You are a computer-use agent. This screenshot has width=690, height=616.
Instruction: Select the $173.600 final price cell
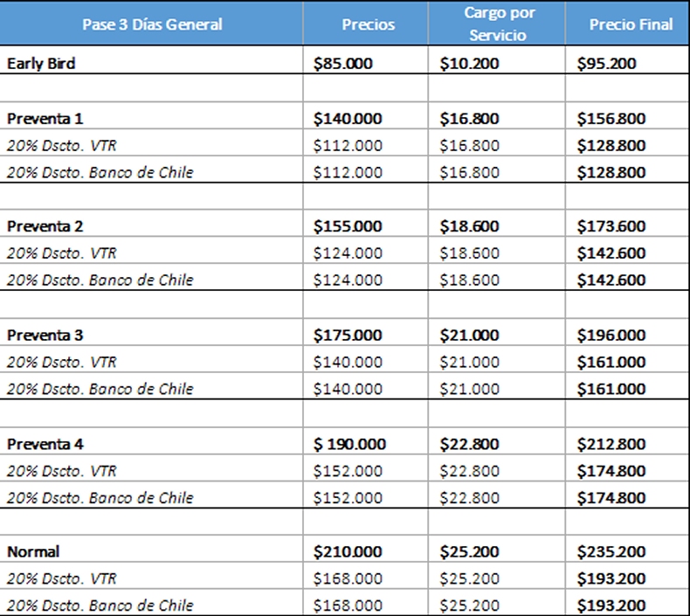click(611, 226)
